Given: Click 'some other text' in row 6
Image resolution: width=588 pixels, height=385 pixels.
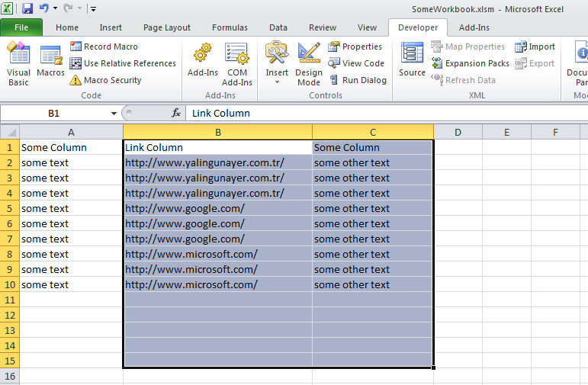Looking at the screenshot, I should (x=352, y=224).
